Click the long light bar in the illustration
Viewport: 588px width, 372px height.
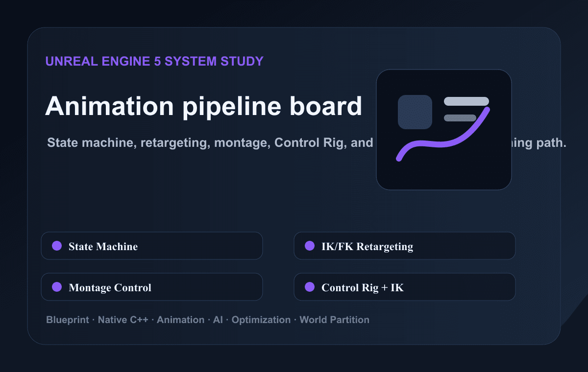tap(466, 101)
